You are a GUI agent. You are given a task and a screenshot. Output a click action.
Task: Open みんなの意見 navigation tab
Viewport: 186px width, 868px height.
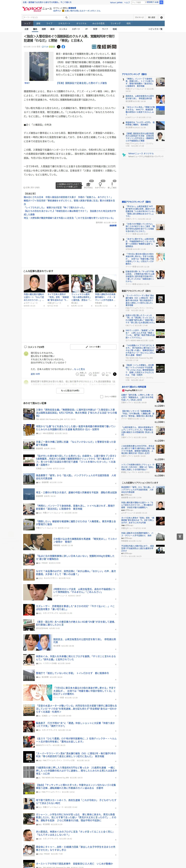coord(98,23)
